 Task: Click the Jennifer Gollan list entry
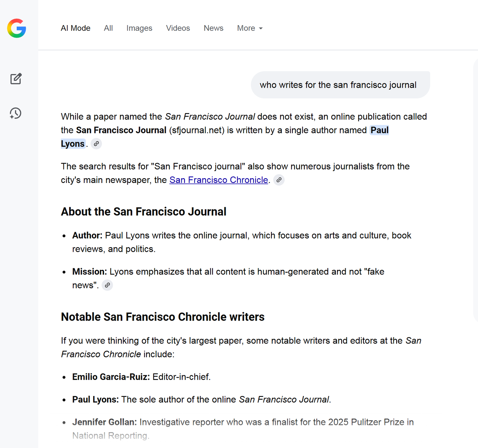coord(243,422)
